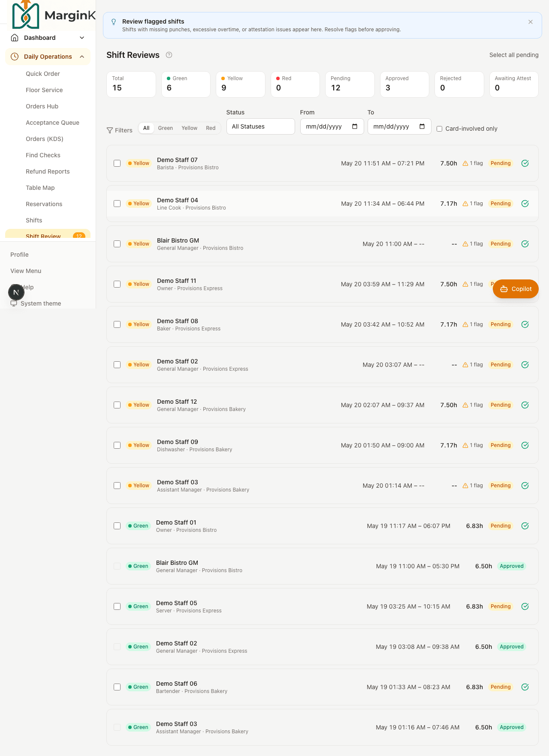Dismiss the Review flagged shifts banner

point(531,22)
